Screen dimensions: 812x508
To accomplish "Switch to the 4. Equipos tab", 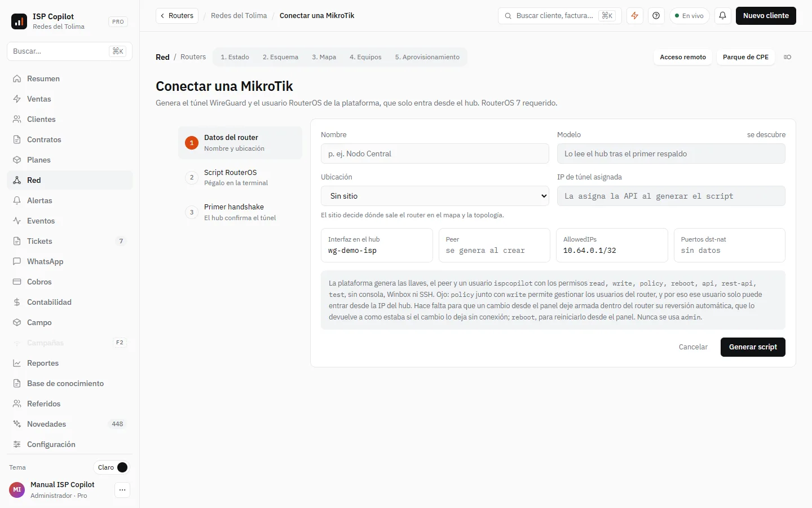I will 365,57.
